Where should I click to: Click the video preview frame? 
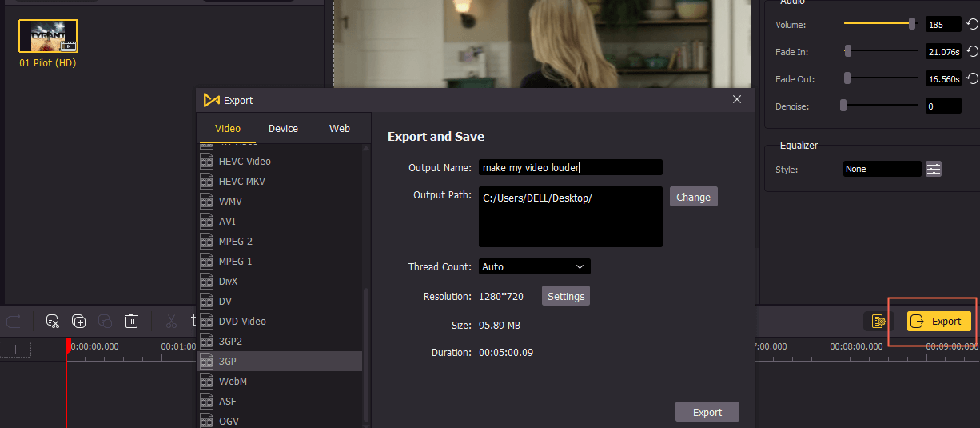click(542, 43)
